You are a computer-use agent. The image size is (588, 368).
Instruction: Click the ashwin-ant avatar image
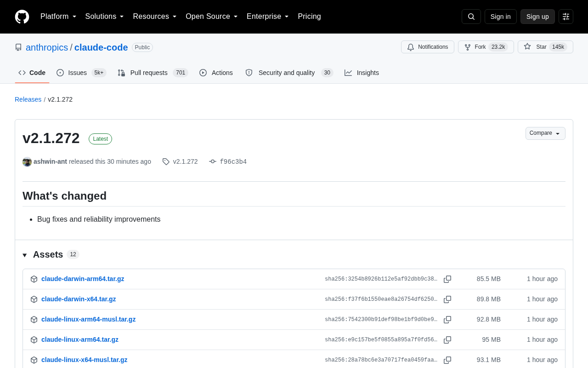(x=27, y=162)
